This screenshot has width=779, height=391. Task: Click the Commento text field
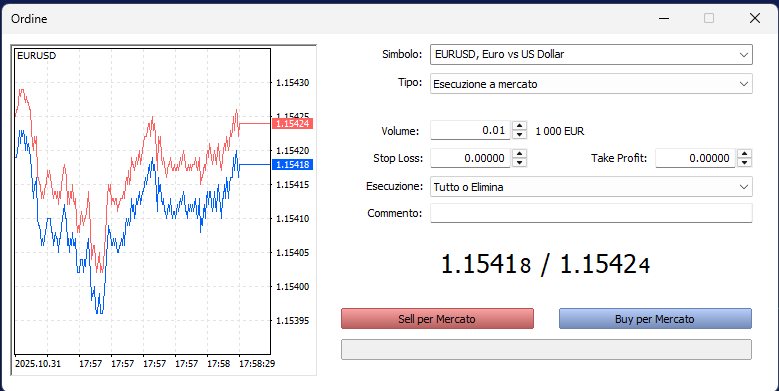click(x=591, y=213)
